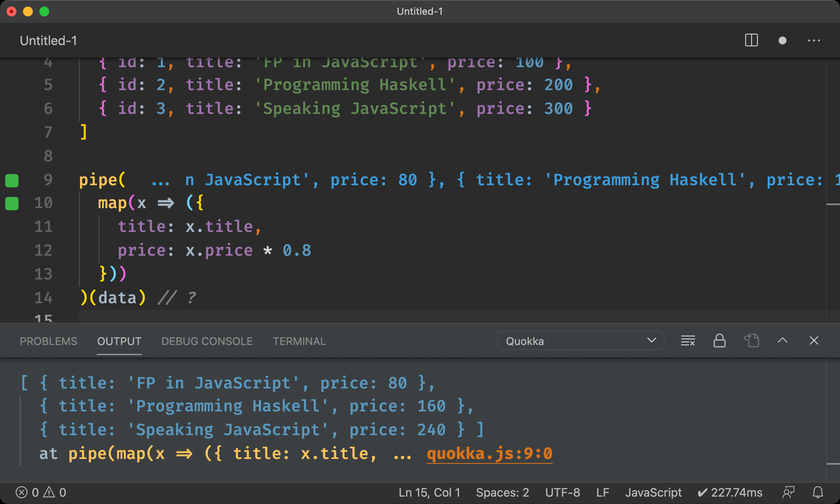Select the OUTPUT tab

click(119, 341)
